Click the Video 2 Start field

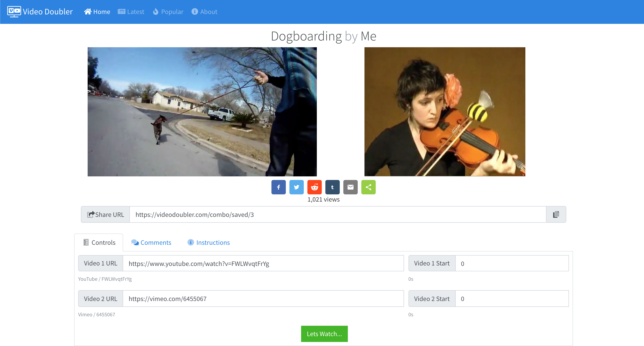tap(511, 299)
